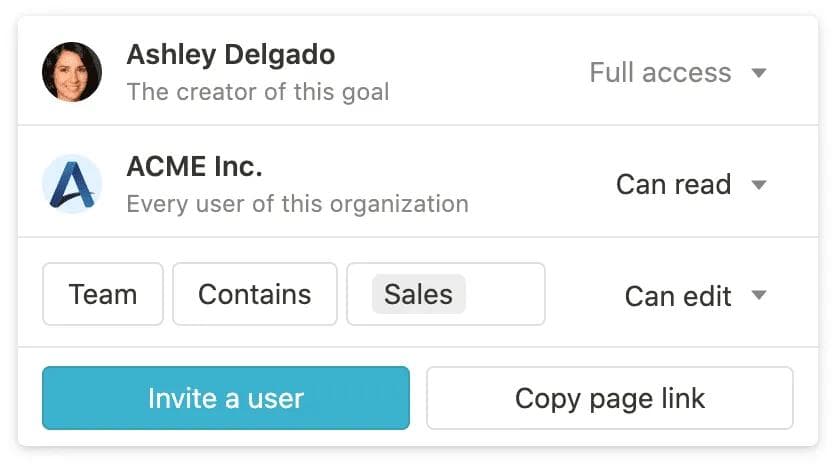Open the Full access permission dropdown
Viewport: 838px width, 468px height.
pos(660,73)
